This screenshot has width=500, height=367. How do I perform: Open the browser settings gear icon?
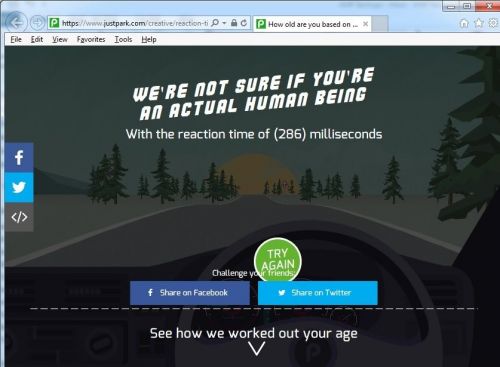(493, 23)
